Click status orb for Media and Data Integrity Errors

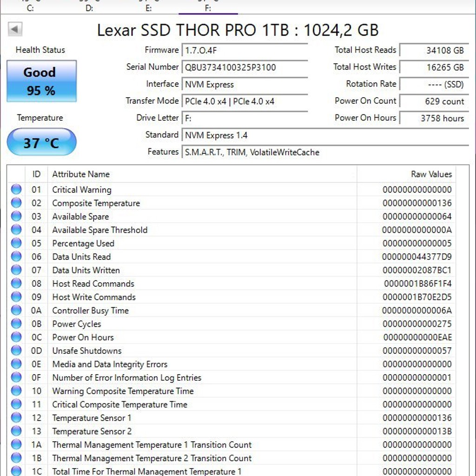(x=16, y=364)
